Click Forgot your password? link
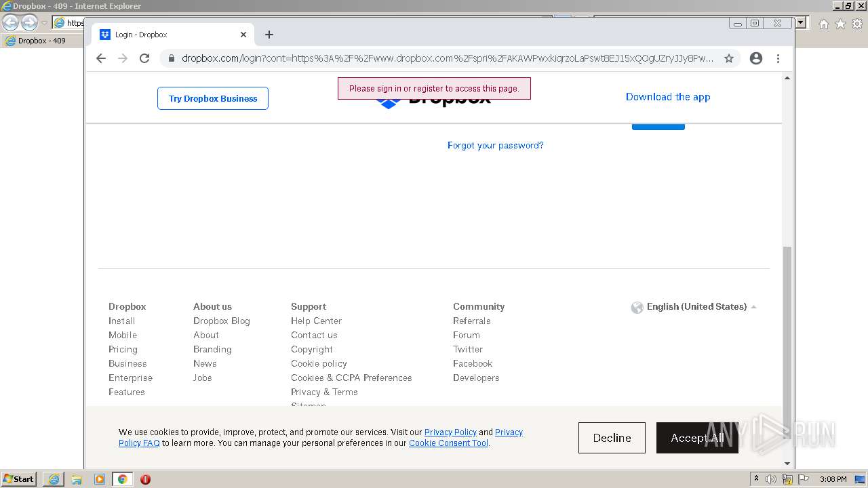Image resolution: width=868 pixels, height=488 pixels. pyautogui.click(x=496, y=145)
